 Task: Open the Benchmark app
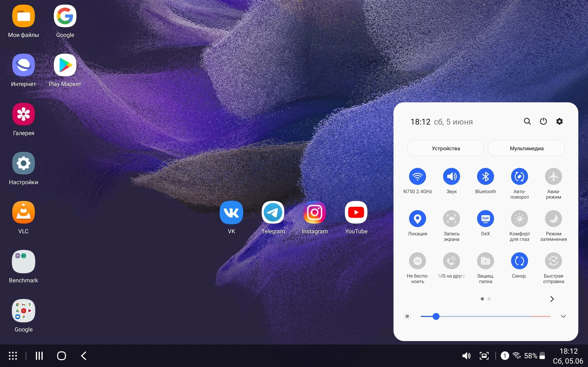point(23,262)
